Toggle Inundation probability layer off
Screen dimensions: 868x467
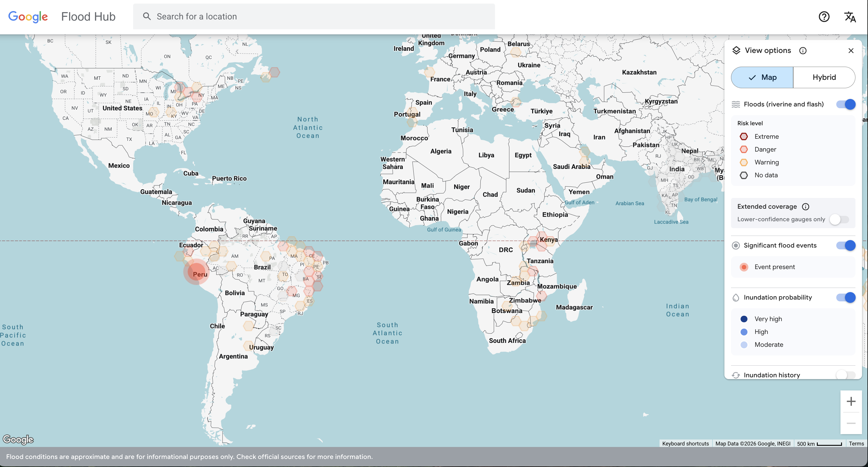[x=846, y=297]
